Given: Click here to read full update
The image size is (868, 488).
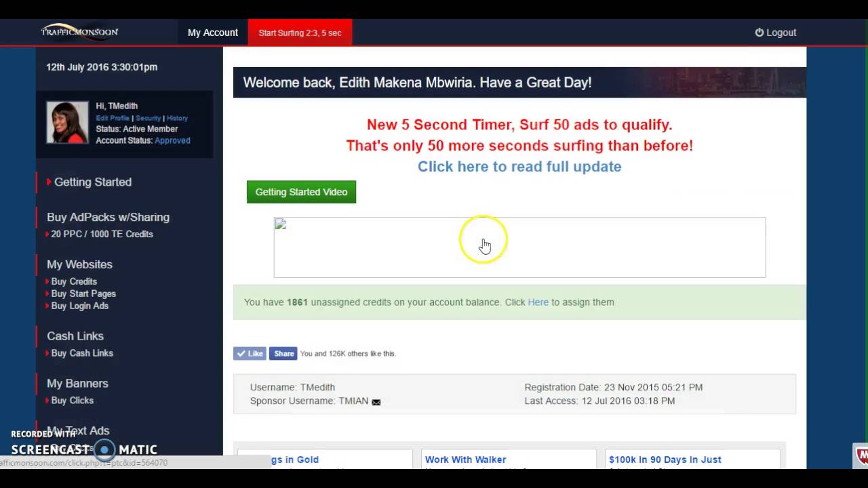Looking at the screenshot, I should click(519, 167).
